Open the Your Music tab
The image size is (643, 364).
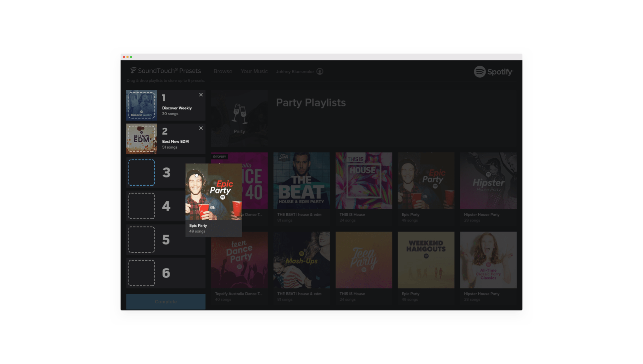[x=254, y=71]
